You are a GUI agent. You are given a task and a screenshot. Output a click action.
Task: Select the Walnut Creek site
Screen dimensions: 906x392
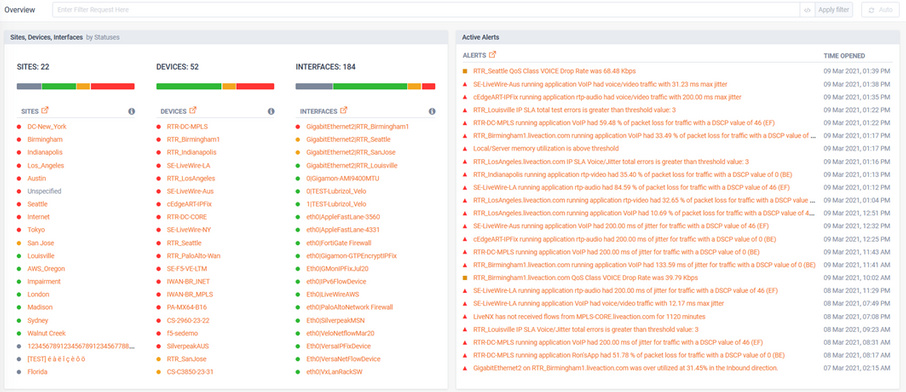pos(46,333)
